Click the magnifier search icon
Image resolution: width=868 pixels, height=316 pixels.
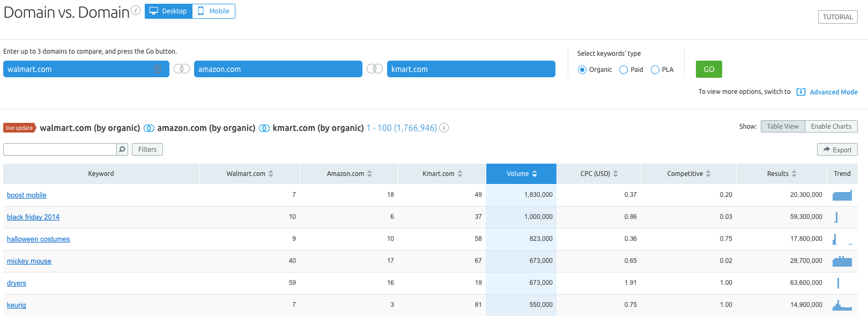click(122, 150)
